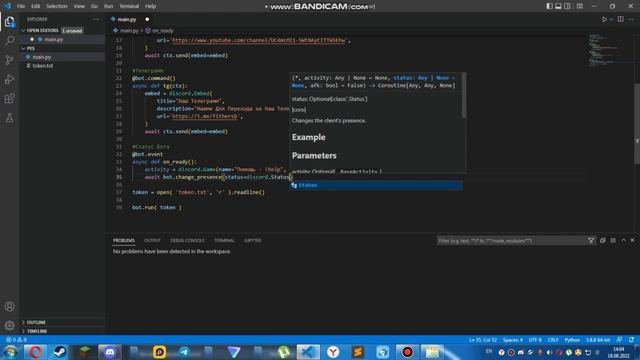Switch to the TERMINAL panel tab
The height and width of the screenshot is (360, 640).
tap(224, 240)
